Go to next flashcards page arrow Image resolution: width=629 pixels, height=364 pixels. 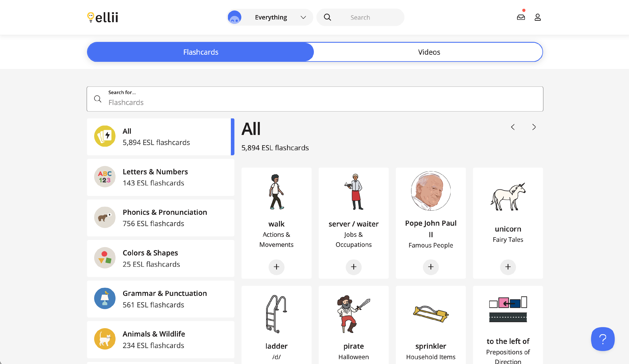(534, 127)
